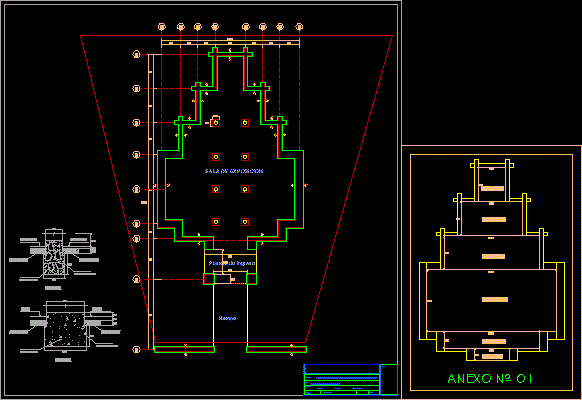This screenshot has width=582, height=400.
Task: Select the topmost row grid bubble beside plan
Action: click(x=136, y=55)
